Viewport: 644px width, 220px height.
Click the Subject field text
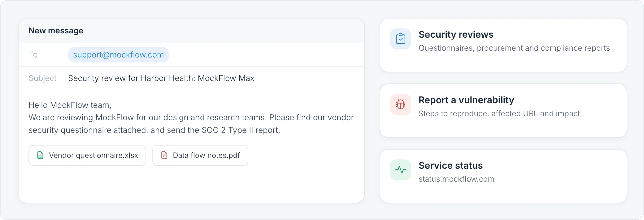tap(161, 78)
